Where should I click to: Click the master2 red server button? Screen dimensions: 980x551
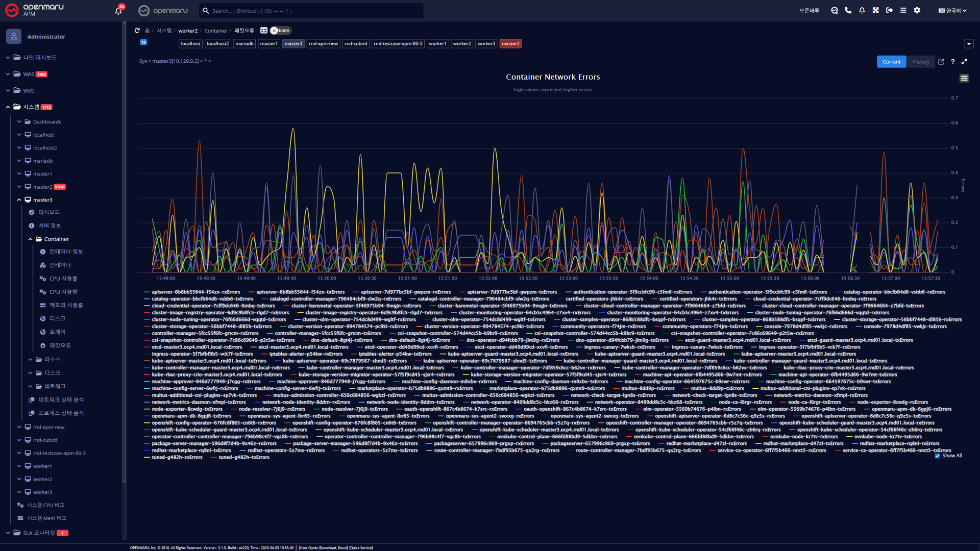[x=510, y=44]
